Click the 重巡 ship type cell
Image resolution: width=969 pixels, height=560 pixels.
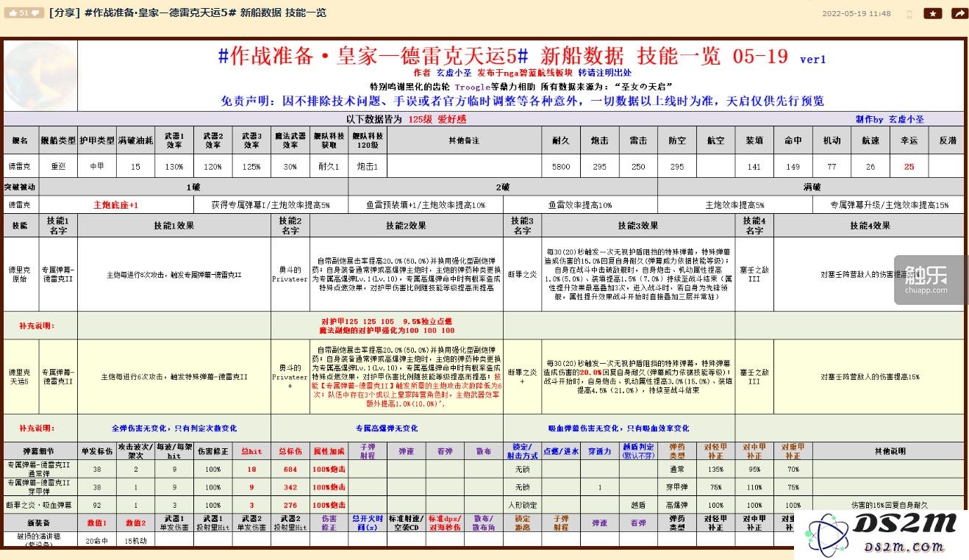pyautogui.click(x=58, y=167)
